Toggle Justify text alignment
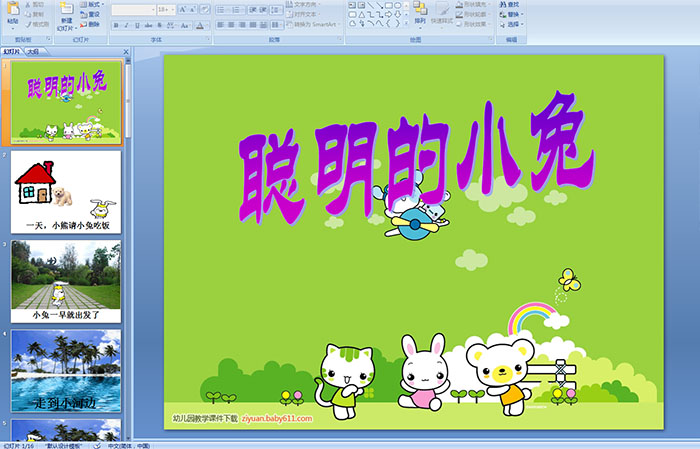The height and width of the screenshot is (449, 700). pyautogui.click(x=253, y=25)
